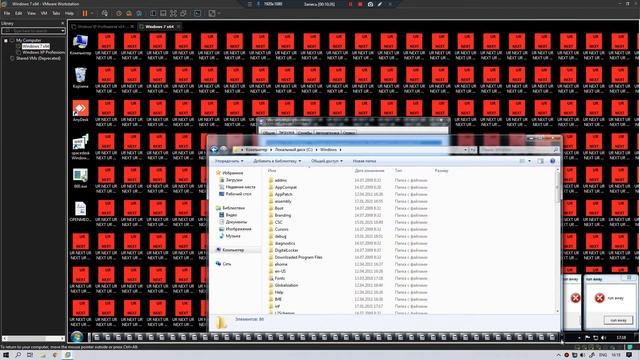
Task: Open Добавить в библиотеку dropdown
Action: (277, 161)
